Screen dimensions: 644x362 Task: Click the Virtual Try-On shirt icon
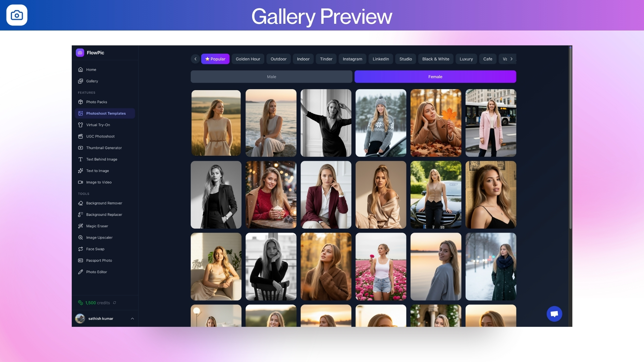click(x=80, y=125)
